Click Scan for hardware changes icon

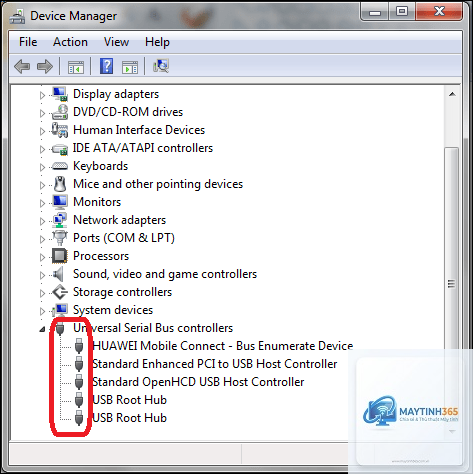161,66
